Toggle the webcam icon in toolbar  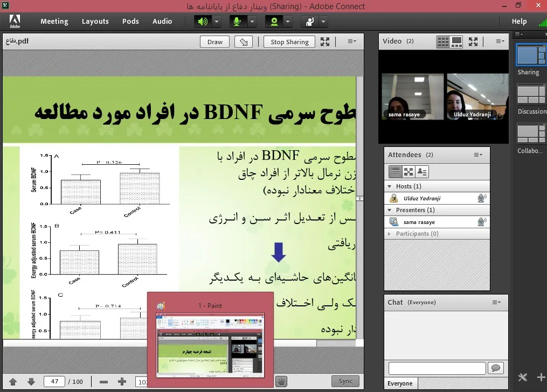pyautogui.click(x=274, y=22)
